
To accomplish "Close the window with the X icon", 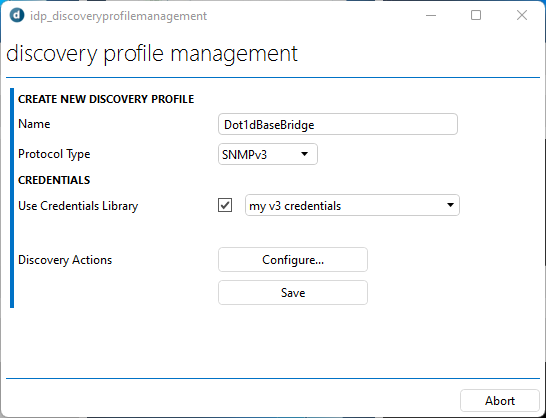I will click(x=522, y=15).
